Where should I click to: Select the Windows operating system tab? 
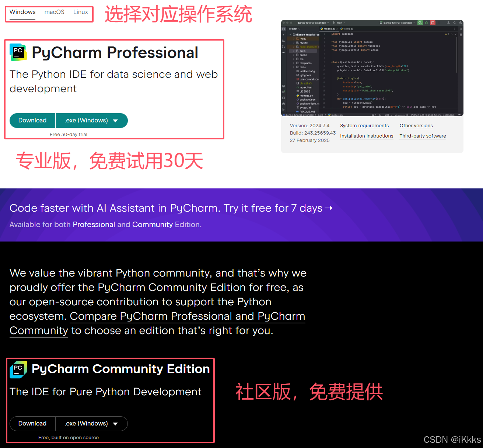tap(22, 12)
